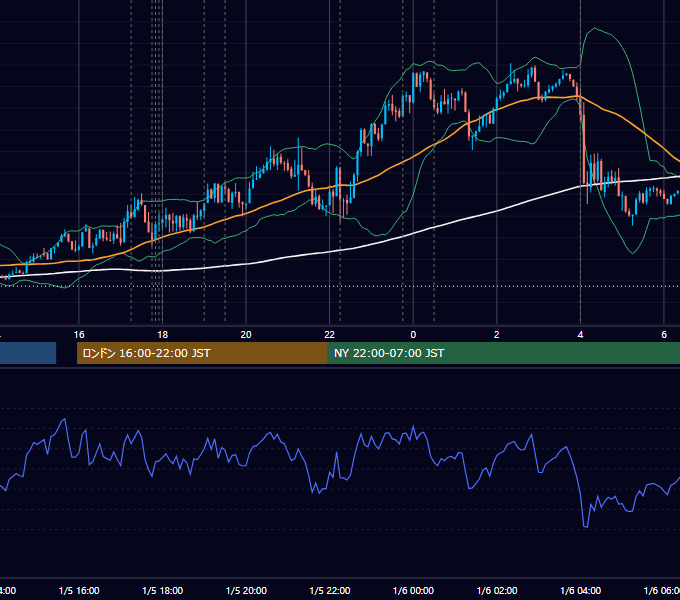Click the 18 hour axis label
This screenshot has width=680, height=600.
click(162, 335)
